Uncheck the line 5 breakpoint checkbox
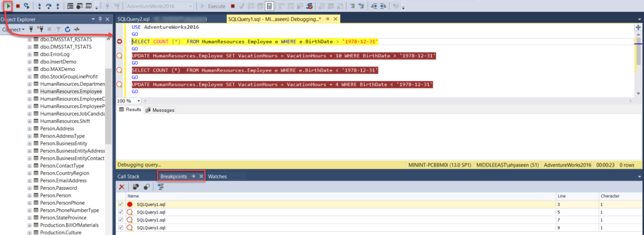Screen dimensions: 644x235 click(120, 212)
